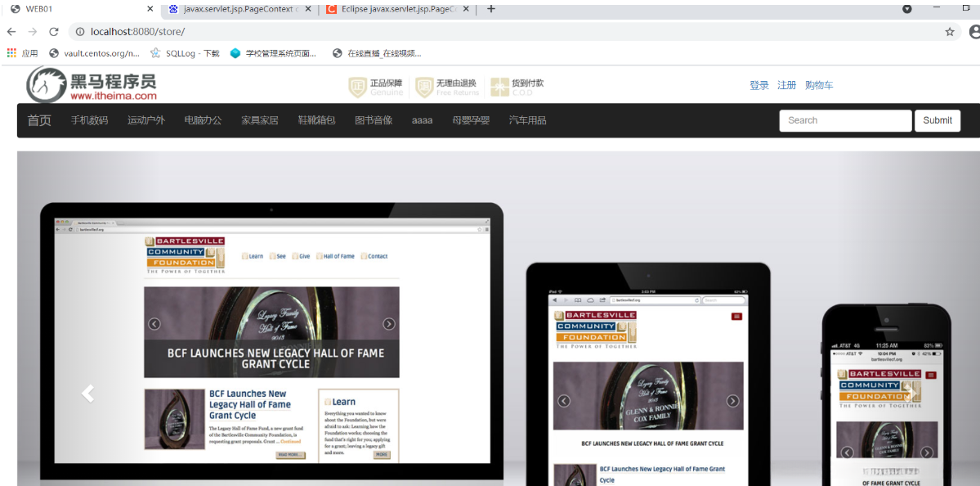980x486 pixels.
Task: Close the Eclipse javax.servlet.jsp tab
Action: [466, 9]
